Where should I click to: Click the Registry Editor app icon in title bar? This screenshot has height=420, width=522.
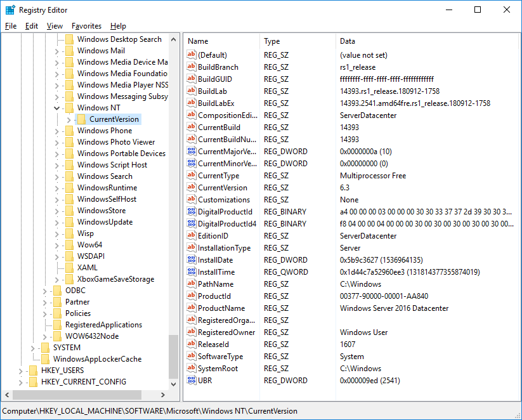[10, 10]
